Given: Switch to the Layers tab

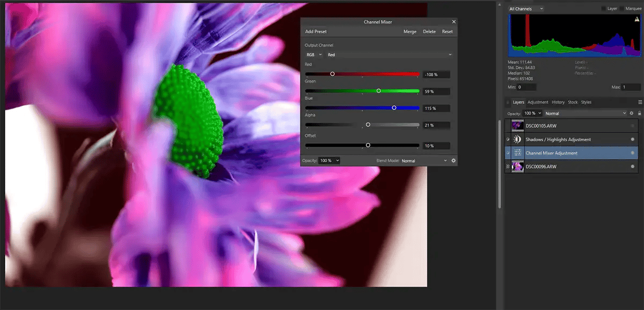Looking at the screenshot, I should 518,102.
